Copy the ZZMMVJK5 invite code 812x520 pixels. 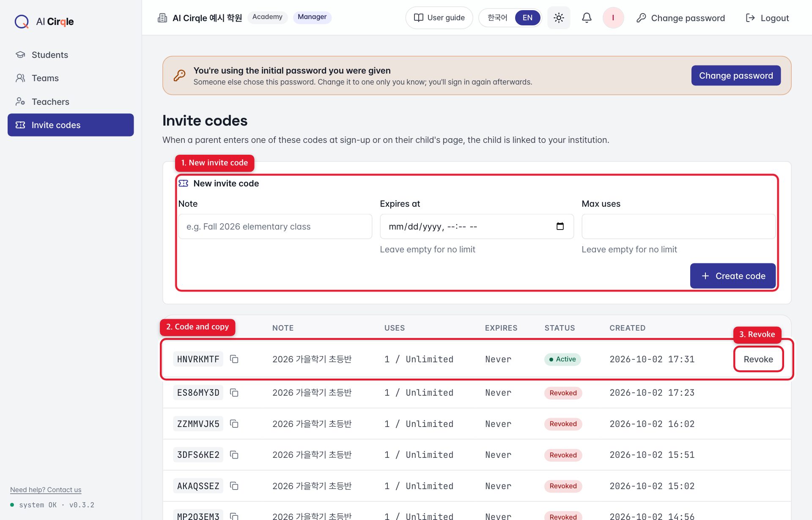[x=234, y=424]
